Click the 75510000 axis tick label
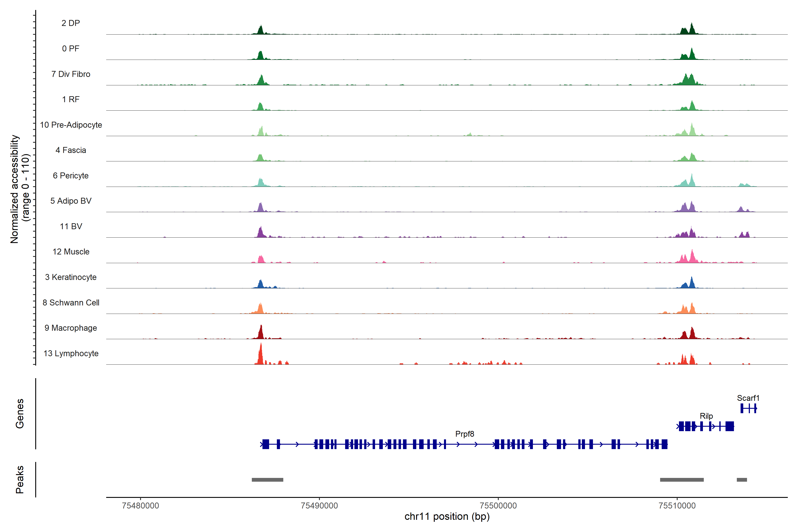The width and height of the screenshot is (798, 532). [677, 506]
